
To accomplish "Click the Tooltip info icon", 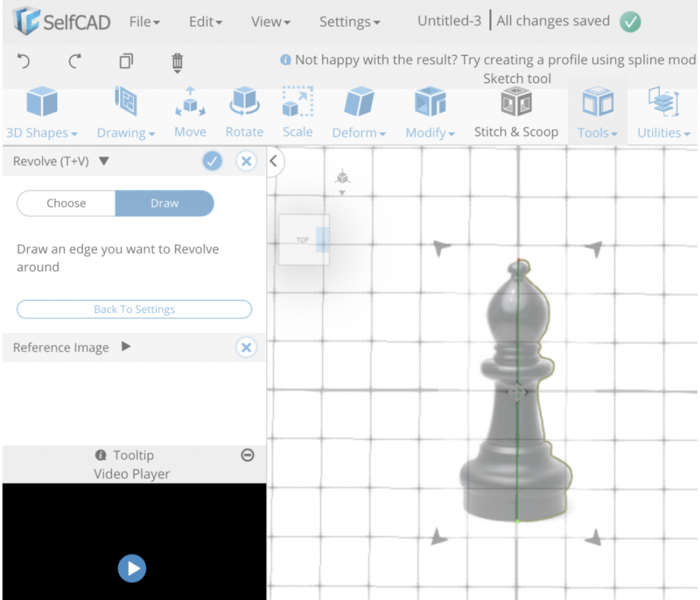I will coord(101,455).
